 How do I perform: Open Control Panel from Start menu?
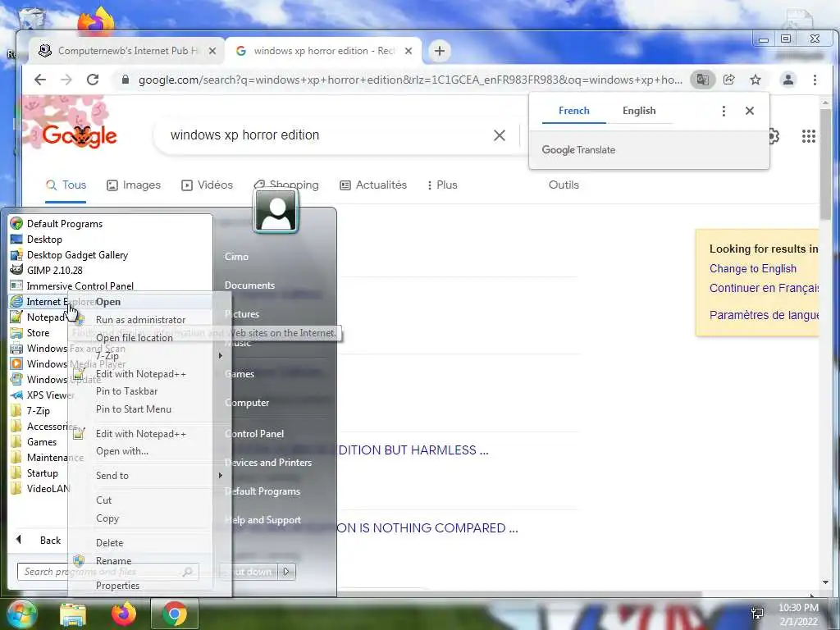point(254,434)
